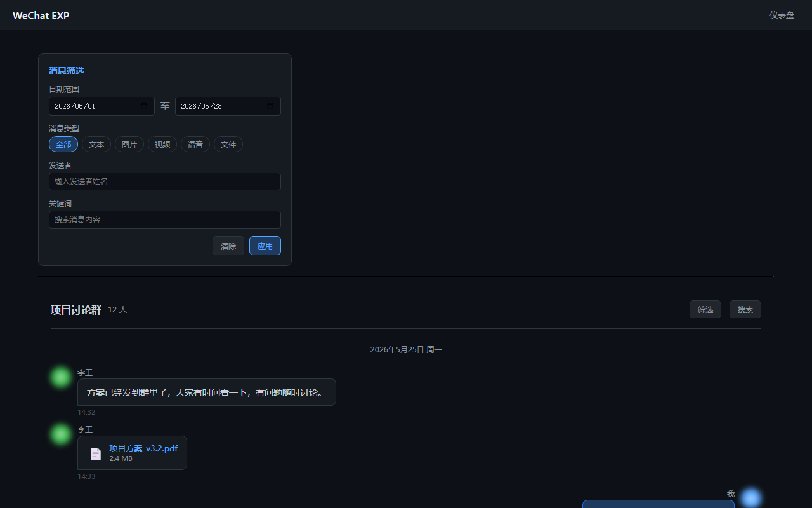Click the 清除 button
The image size is (812, 508).
point(228,246)
